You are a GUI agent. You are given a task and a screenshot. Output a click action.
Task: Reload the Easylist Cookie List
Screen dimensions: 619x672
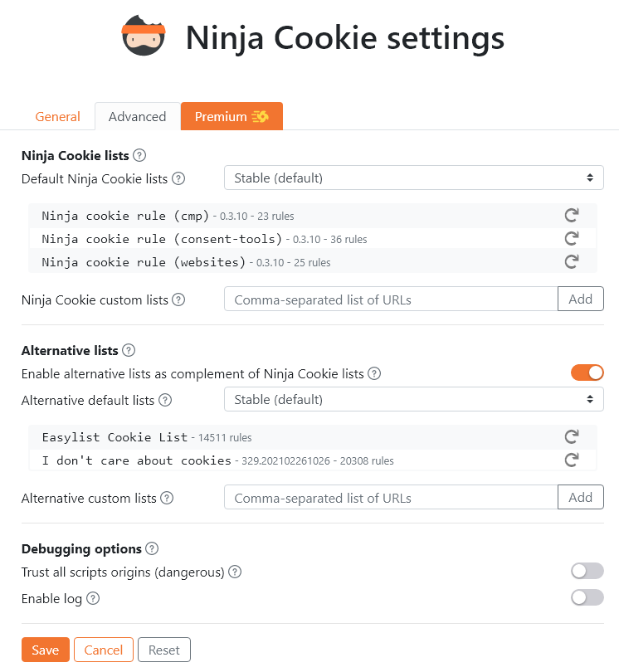[x=571, y=437]
